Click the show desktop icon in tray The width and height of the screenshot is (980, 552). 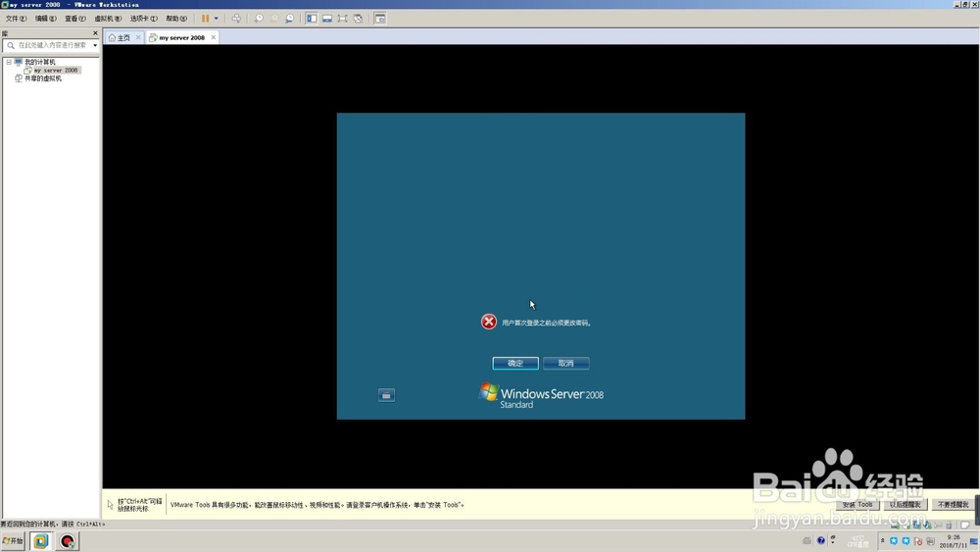(974, 541)
